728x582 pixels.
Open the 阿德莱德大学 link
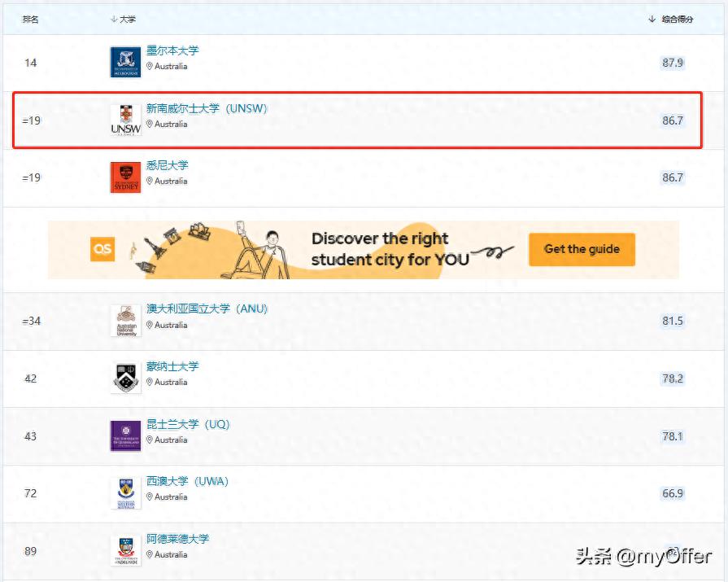tap(177, 539)
